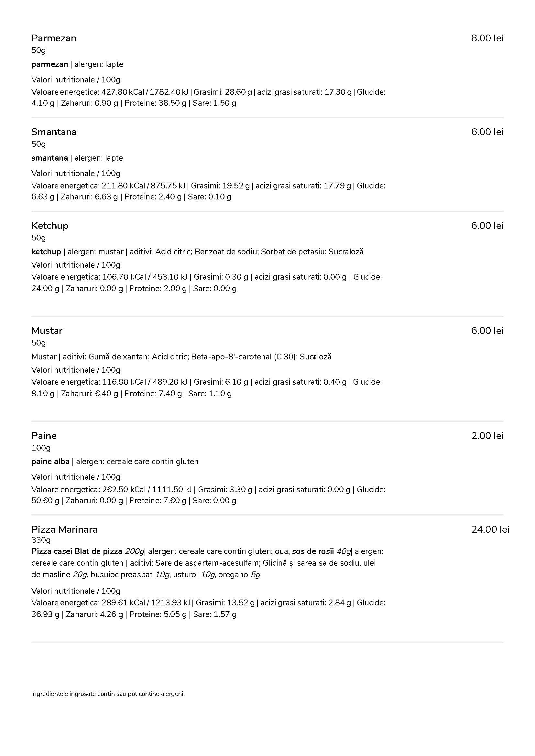Select the Mustar 6.00 lei price
This screenshot has width=535, height=756.
[487, 331]
